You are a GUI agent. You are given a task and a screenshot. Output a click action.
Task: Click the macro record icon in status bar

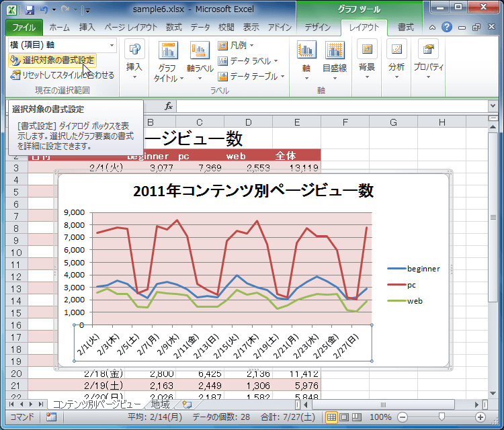click(x=51, y=417)
